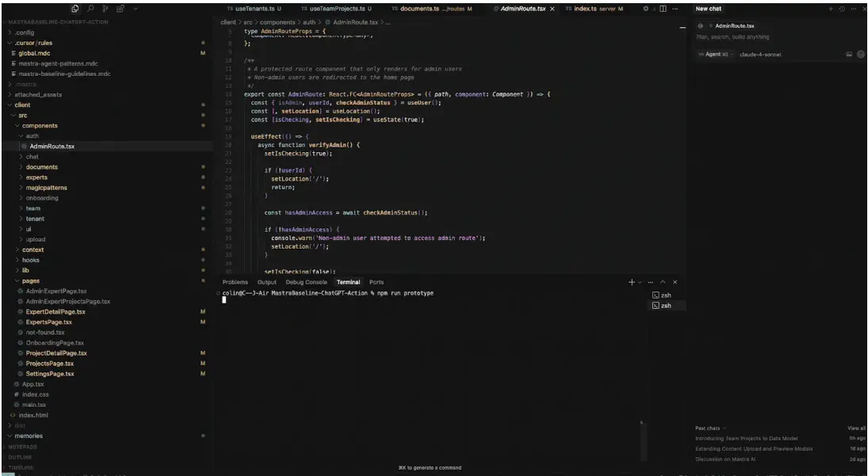Close the AdminRoute.tsx editor tab
Image resolution: width=868 pixels, height=476 pixels.
pos(552,9)
